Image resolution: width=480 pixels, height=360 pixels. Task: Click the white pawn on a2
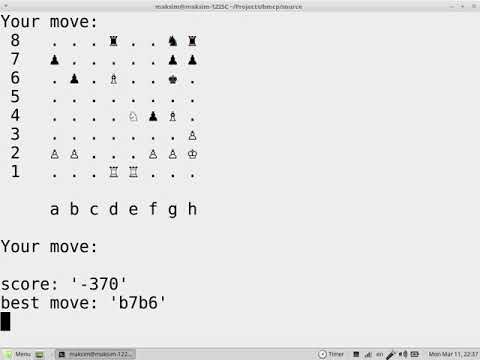55,154
